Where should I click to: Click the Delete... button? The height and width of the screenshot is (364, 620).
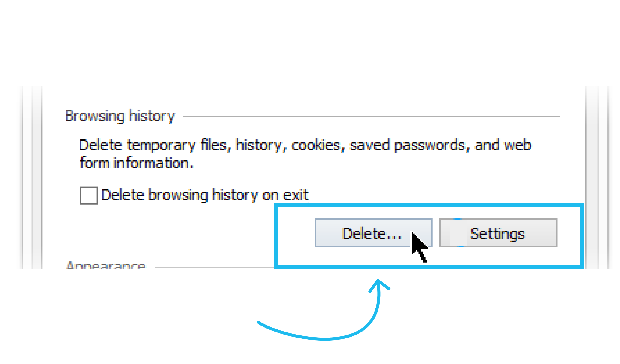(373, 233)
